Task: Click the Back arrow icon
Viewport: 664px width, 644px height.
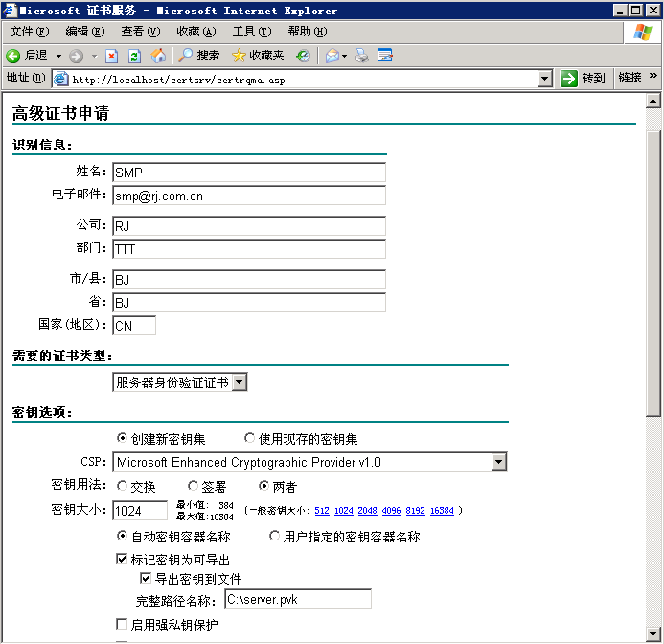Action: (x=13, y=56)
